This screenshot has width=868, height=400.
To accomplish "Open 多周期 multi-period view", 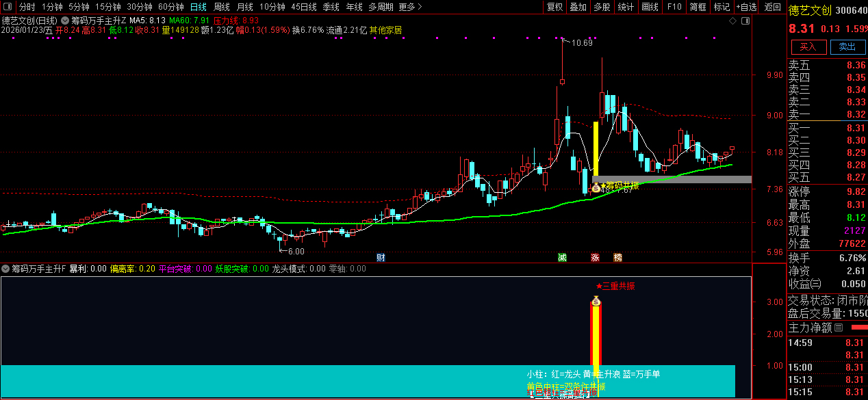I will tap(381, 7).
